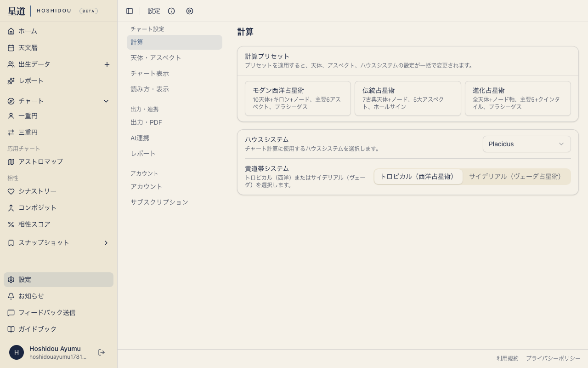Open プライバシーポリシー link in footer
This screenshot has height=368, width=588.
553,358
